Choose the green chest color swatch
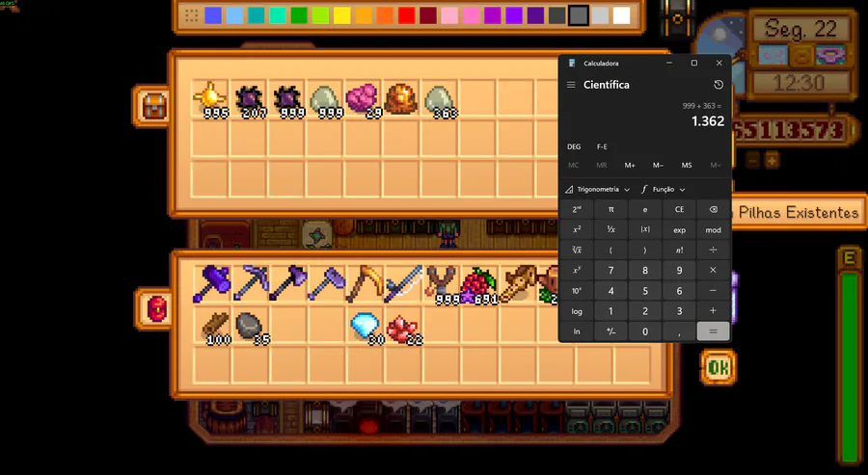This screenshot has width=868, height=475. 299,15
